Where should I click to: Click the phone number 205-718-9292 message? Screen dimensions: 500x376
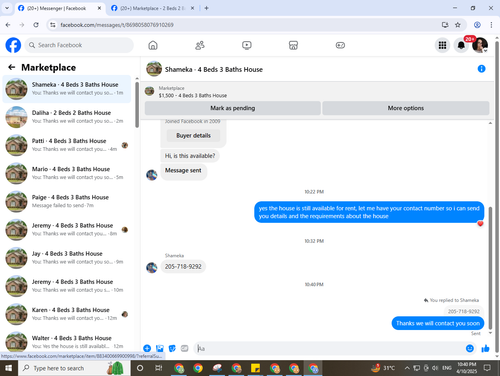(x=183, y=266)
